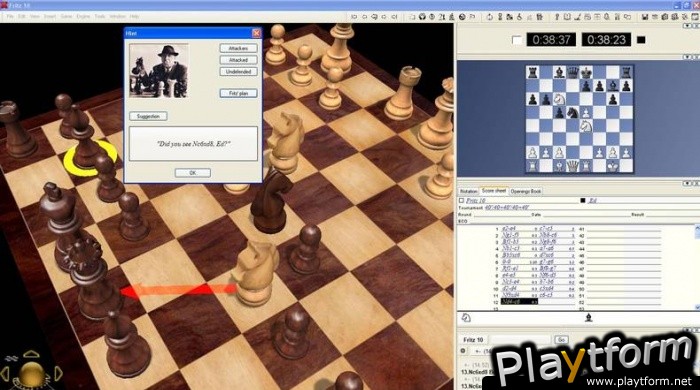Image resolution: width=700 pixels, height=390 pixels.
Task: Click the black piece icon below score sheet
Action: 588,318
